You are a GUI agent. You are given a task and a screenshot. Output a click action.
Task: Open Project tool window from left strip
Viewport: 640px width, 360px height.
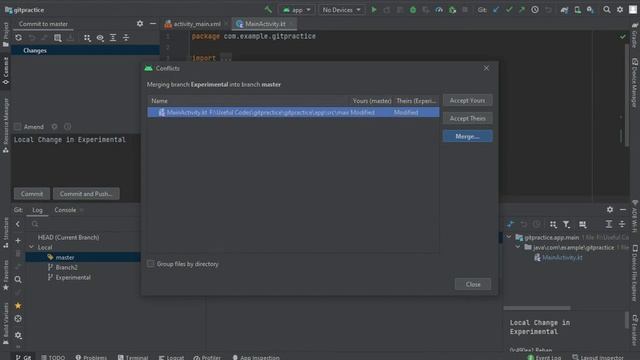[x=5, y=34]
